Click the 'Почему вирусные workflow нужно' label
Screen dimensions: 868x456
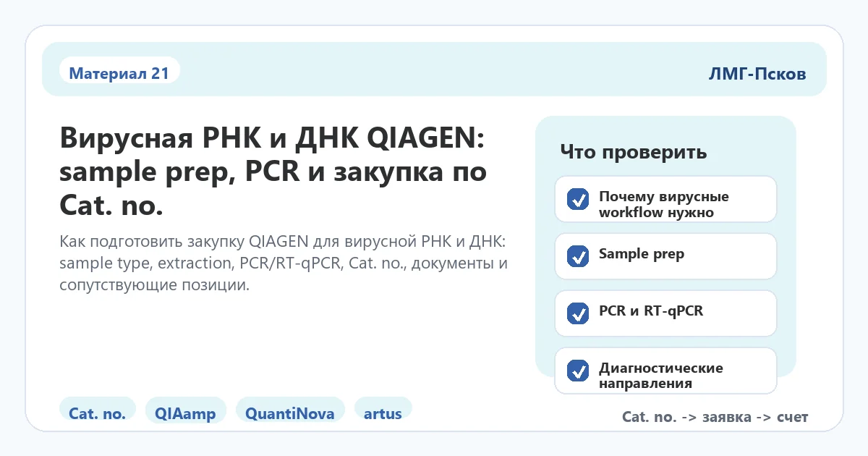(664, 204)
